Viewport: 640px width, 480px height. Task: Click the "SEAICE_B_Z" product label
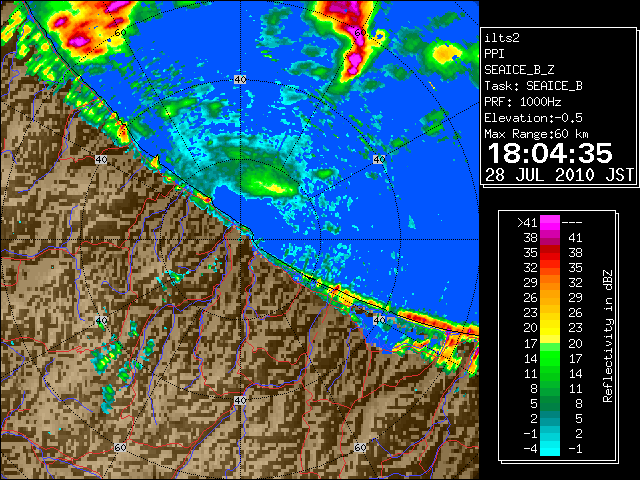[519, 70]
